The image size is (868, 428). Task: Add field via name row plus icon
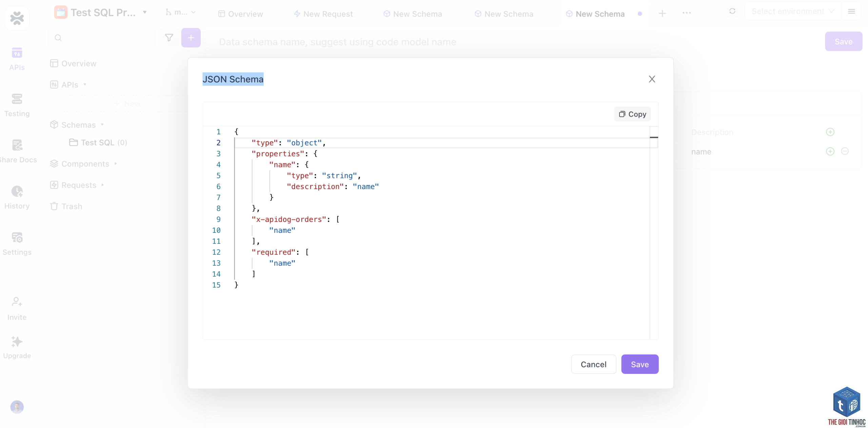(x=830, y=151)
